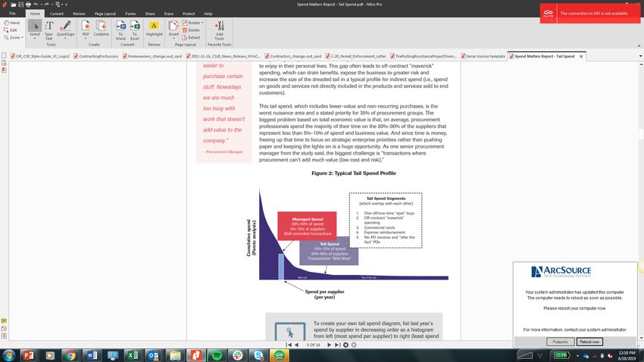Choose the Type Text tool
The image size is (644, 362).
tap(49, 30)
